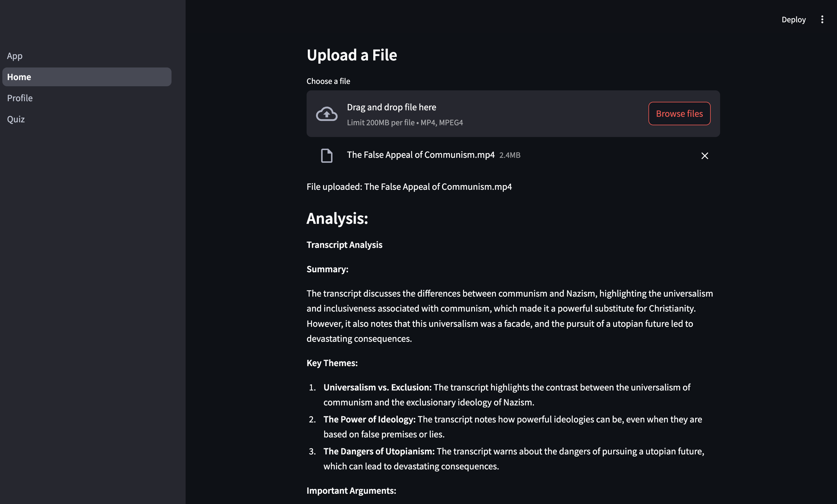Click the Summary paragraph text
Screen dimensions: 837x504
[x=510, y=316]
